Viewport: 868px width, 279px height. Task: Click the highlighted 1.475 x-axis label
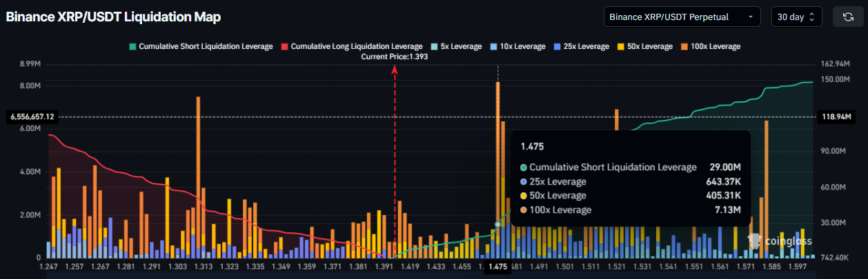tap(497, 266)
